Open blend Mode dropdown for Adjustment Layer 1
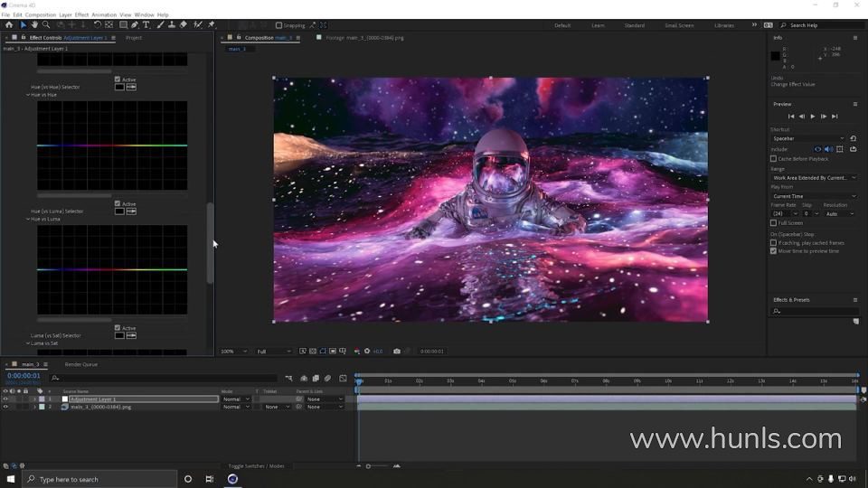Screen dimensions: 868x488 coord(236,399)
